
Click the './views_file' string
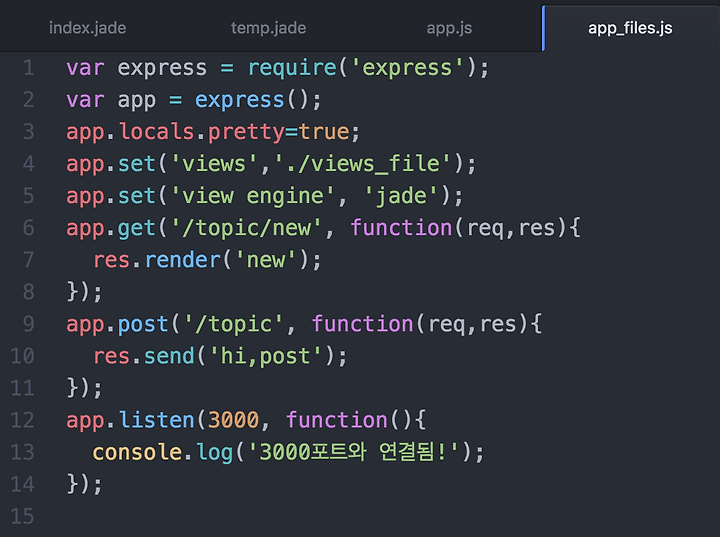(x=362, y=164)
